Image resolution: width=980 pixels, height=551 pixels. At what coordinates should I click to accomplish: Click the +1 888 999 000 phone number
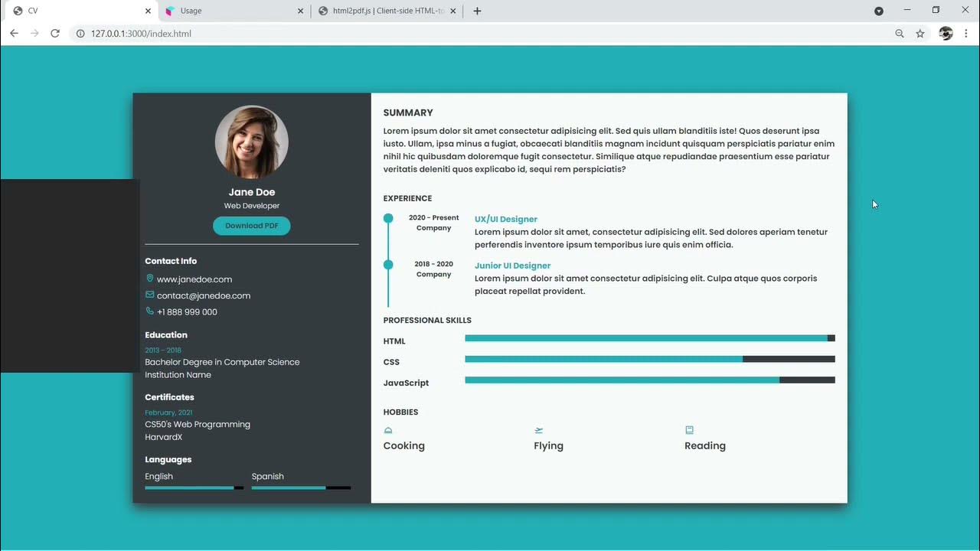(187, 312)
